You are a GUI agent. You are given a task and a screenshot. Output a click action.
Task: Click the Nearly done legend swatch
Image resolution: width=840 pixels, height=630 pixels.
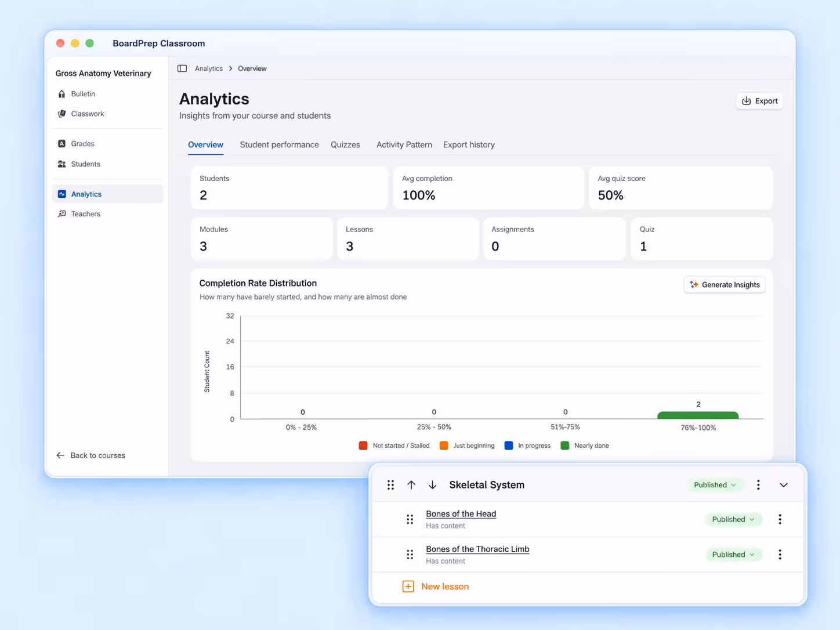[565, 446]
